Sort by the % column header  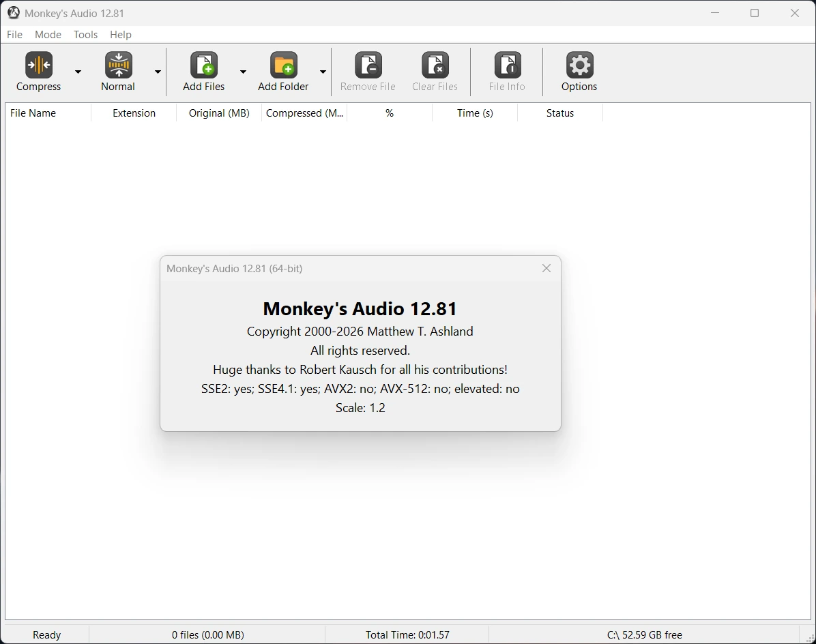pyautogui.click(x=390, y=113)
